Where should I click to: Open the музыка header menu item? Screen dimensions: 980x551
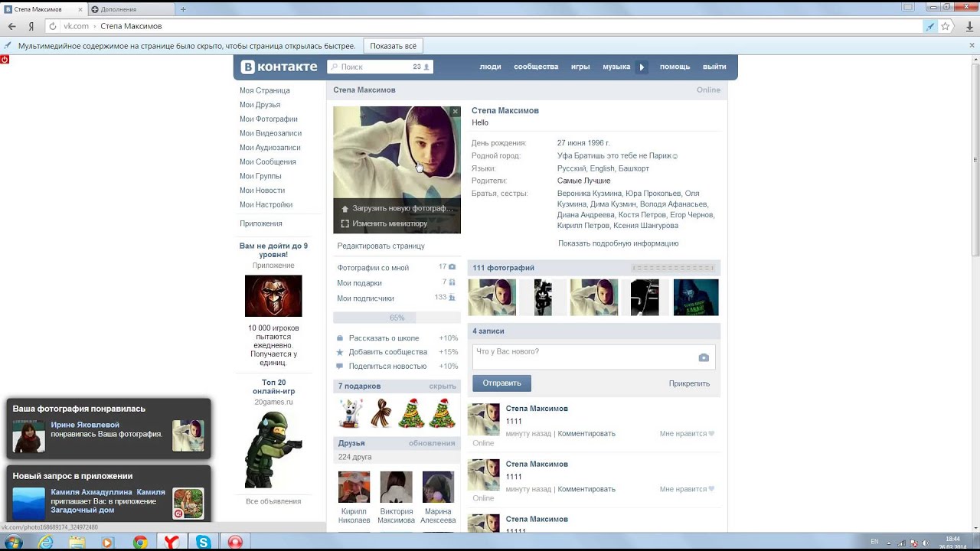(x=616, y=67)
